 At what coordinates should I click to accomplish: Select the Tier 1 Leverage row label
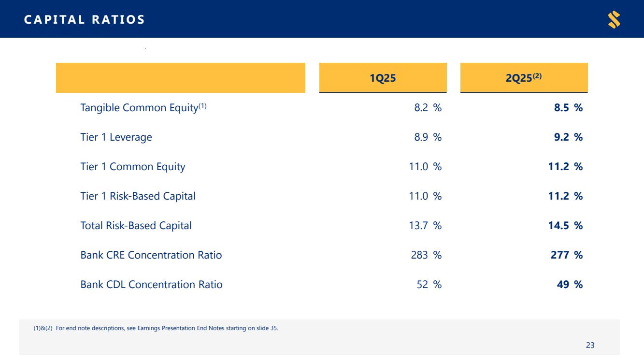tap(116, 137)
